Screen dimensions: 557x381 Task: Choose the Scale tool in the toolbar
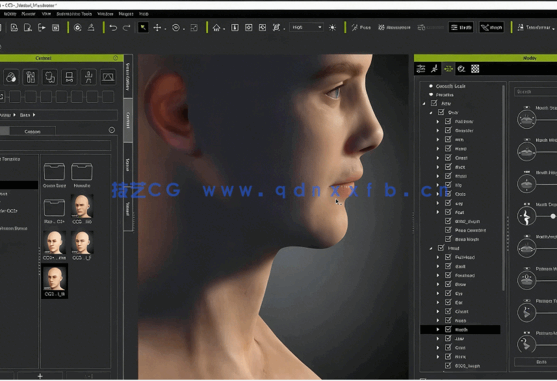194,27
